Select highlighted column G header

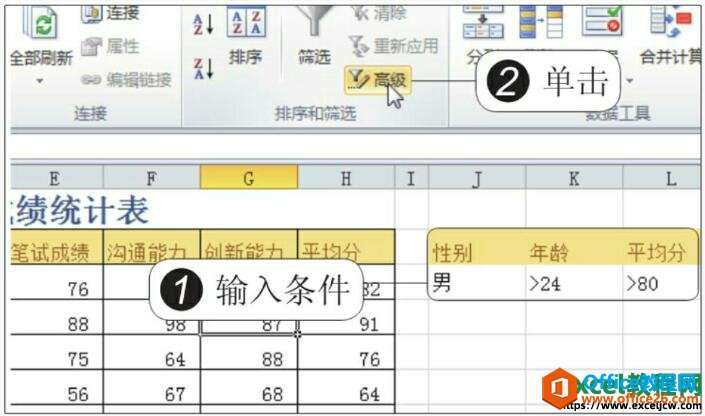tap(249, 178)
